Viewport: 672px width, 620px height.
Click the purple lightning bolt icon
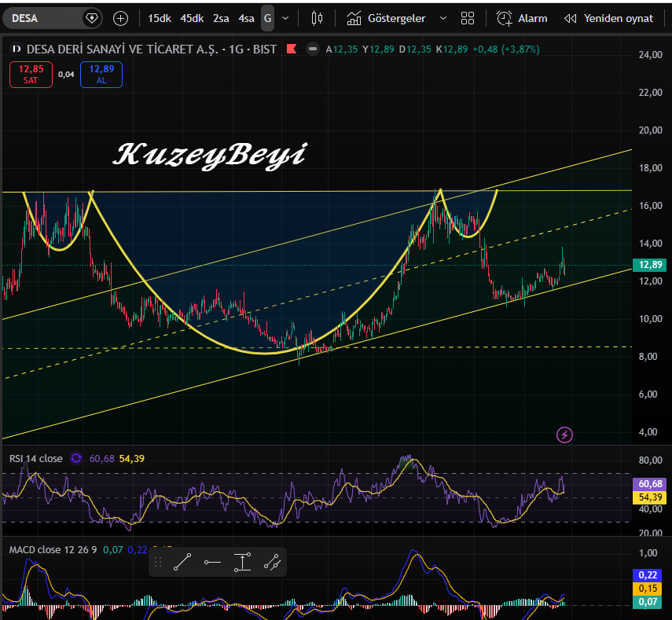pyautogui.click(x=564, y=435)
